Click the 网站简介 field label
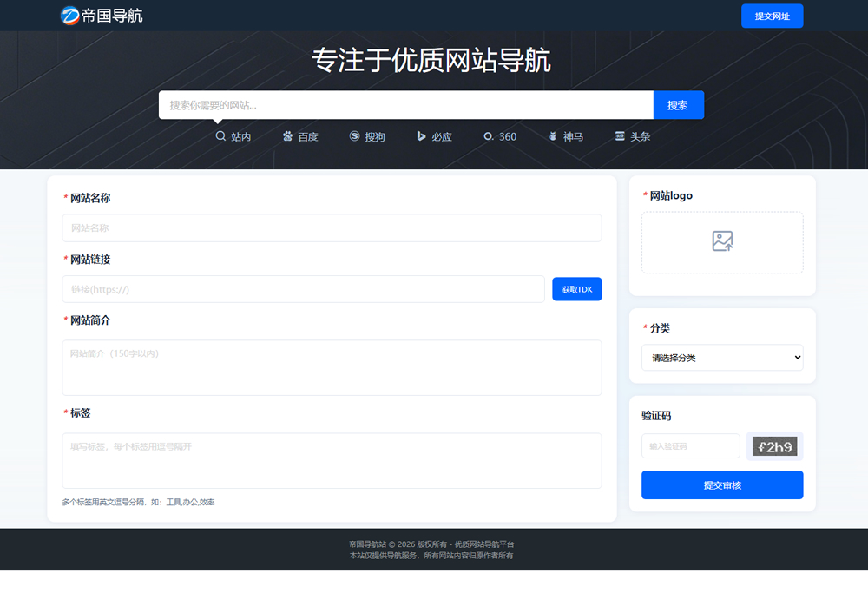Viewport: 868px width, 593px height. [90, 320]
